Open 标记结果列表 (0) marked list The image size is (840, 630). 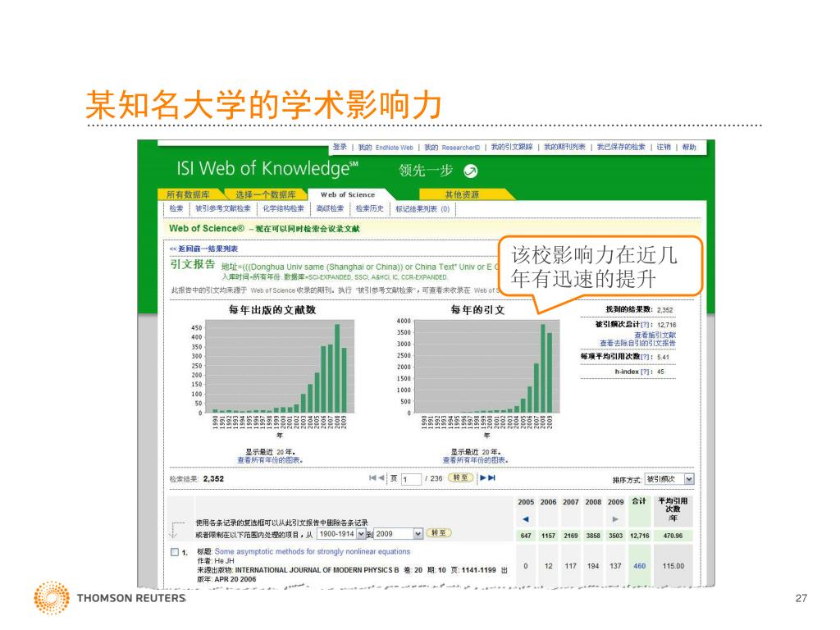tap(422, 209)
